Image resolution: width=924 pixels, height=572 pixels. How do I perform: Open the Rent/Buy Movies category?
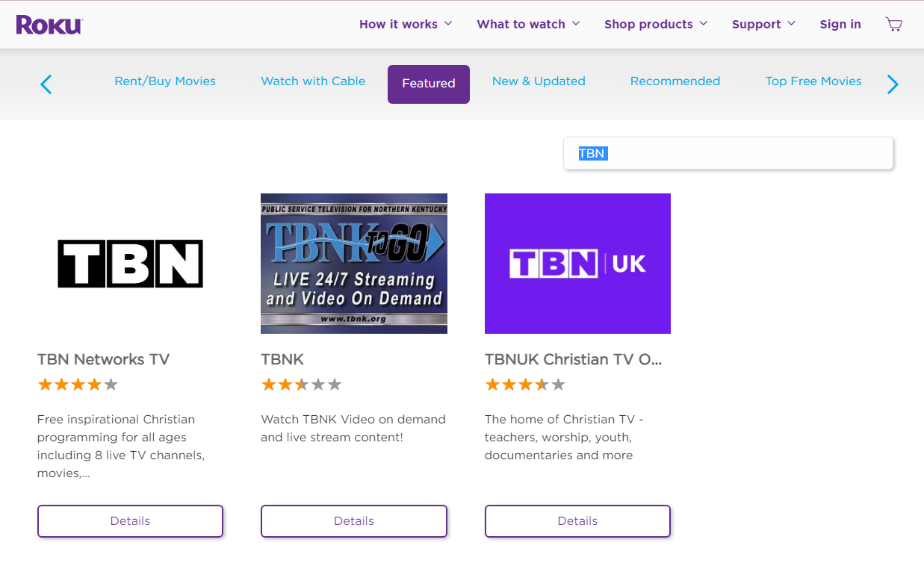pyautogui.click(x=164, y=81)
